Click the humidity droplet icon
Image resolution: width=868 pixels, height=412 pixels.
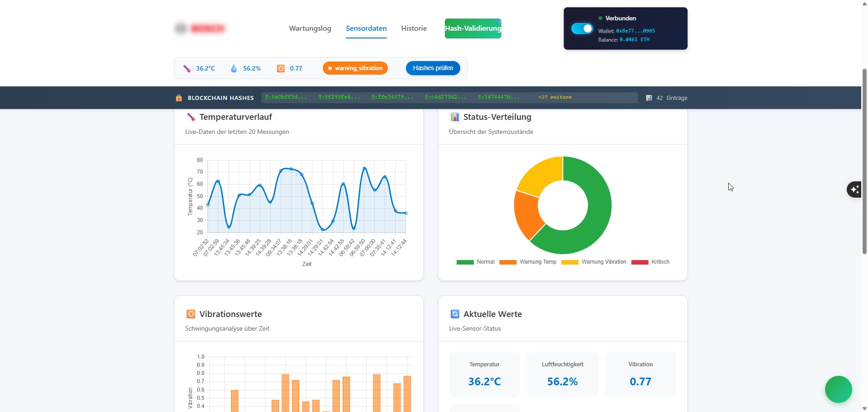(234, 68)
